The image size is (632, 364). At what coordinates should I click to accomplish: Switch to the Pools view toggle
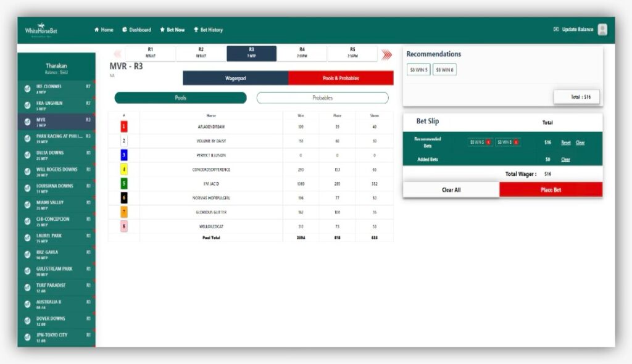180,98
